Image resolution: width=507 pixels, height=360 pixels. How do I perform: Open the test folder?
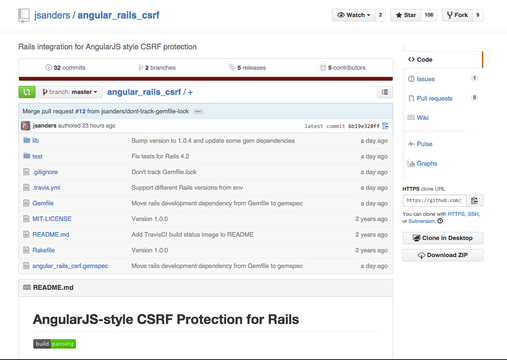tap(37, 156)
